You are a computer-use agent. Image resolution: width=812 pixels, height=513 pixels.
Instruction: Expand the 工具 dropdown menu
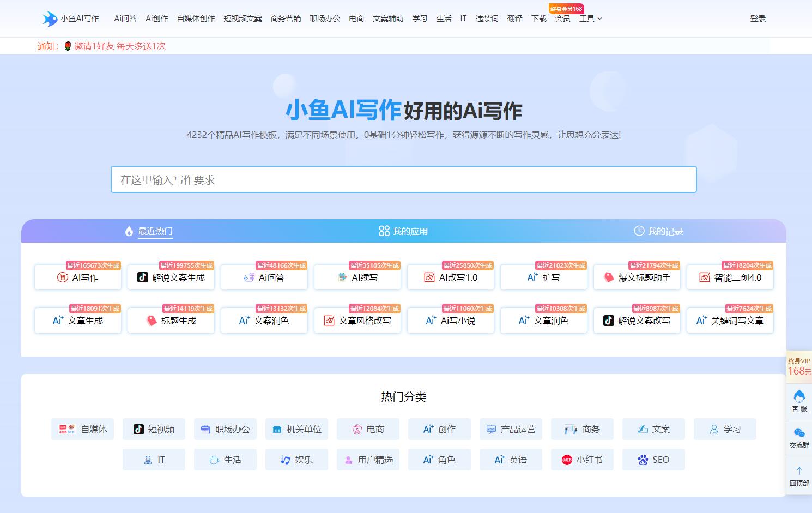[590, 19]
